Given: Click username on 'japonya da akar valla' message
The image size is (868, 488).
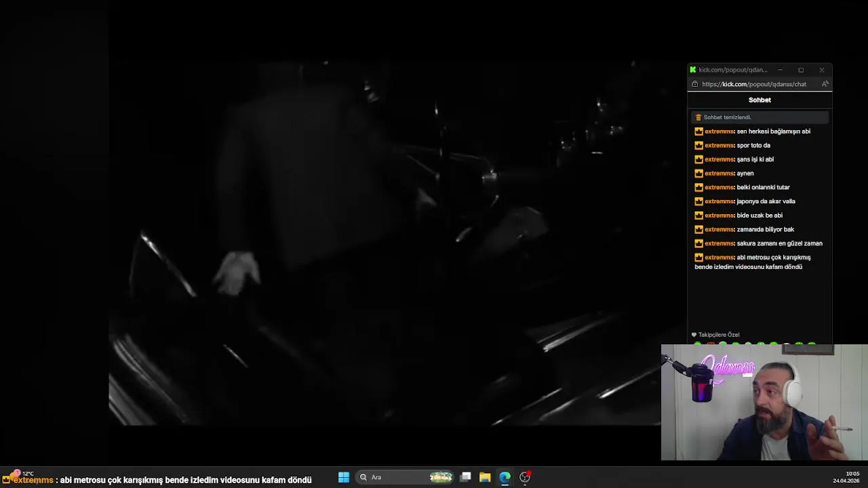Looking at the screenshot, I should (x=719, y=201).
